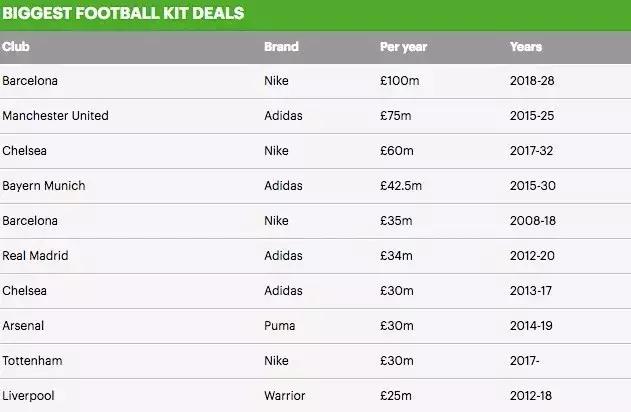Image resolution: width=631 pixels, height=412 pixels.
Task: Select the Puma brand cell
Action: [279, 326]
